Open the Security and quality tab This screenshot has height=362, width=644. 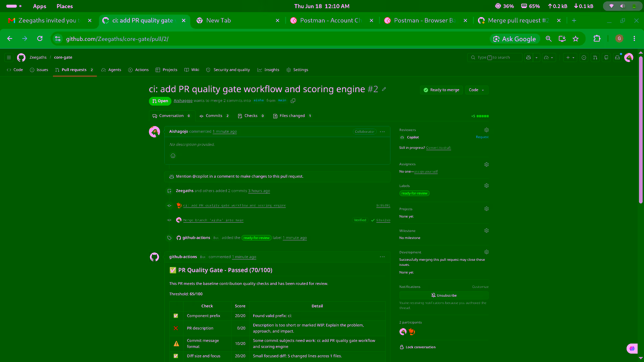(x=228, y=70)
